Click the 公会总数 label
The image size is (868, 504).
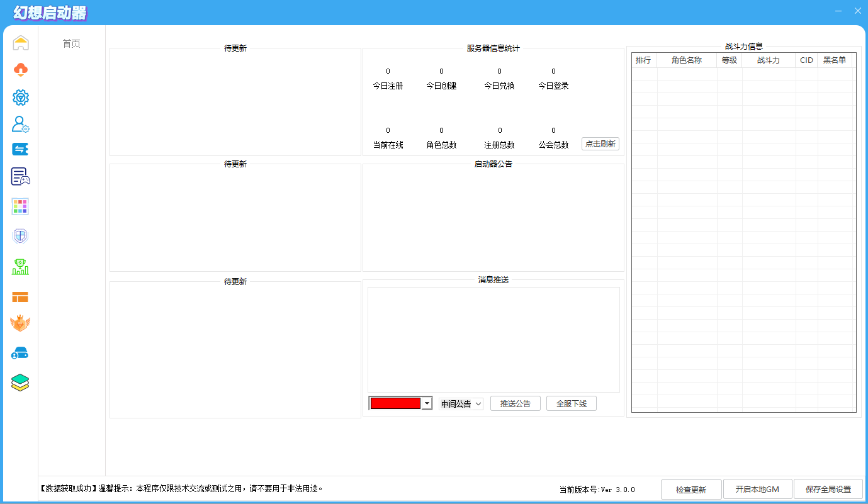point(553,145)
